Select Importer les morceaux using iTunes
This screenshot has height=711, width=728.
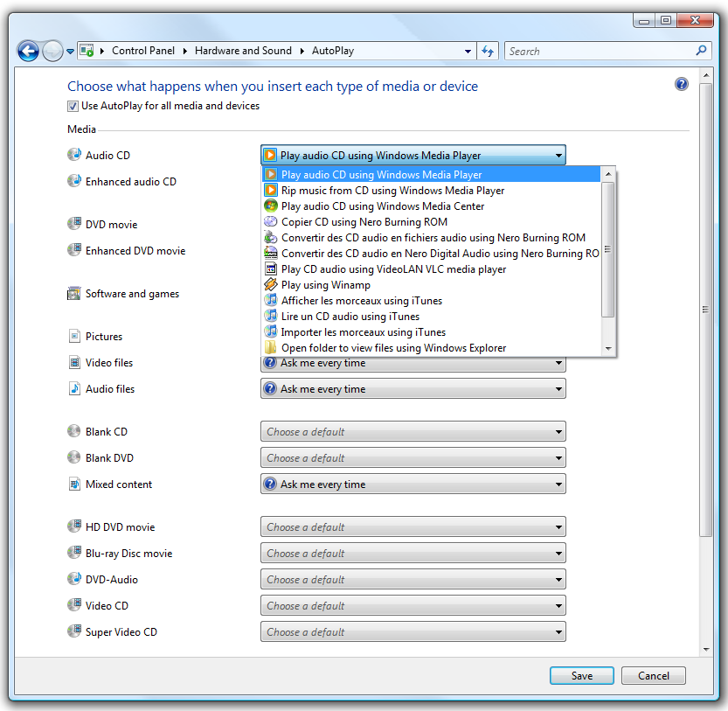pos(432,332)
